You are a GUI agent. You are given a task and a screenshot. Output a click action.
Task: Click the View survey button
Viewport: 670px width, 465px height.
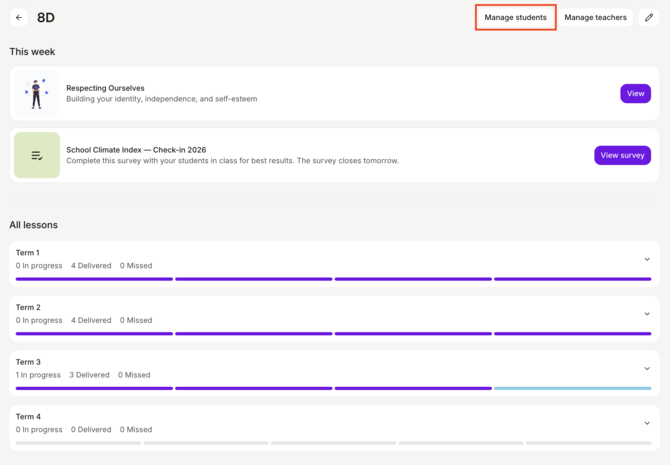(x=622, y=155)
